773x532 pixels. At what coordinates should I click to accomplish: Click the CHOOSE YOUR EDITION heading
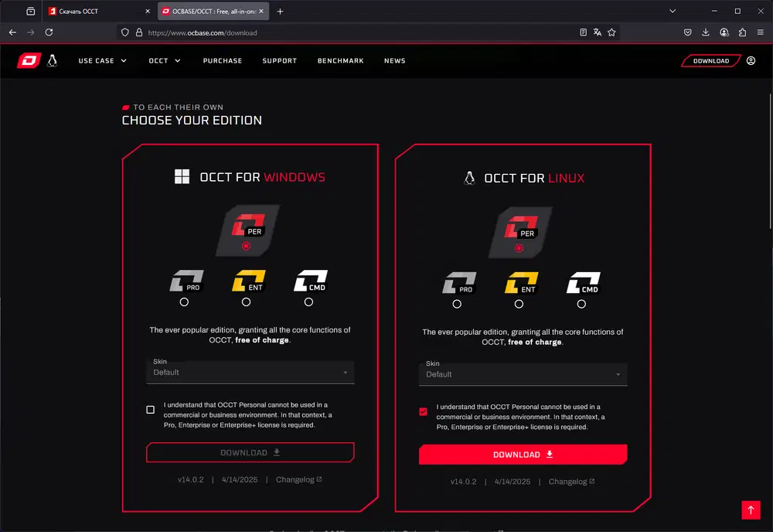pyautogui.click(x=192, y=121)
